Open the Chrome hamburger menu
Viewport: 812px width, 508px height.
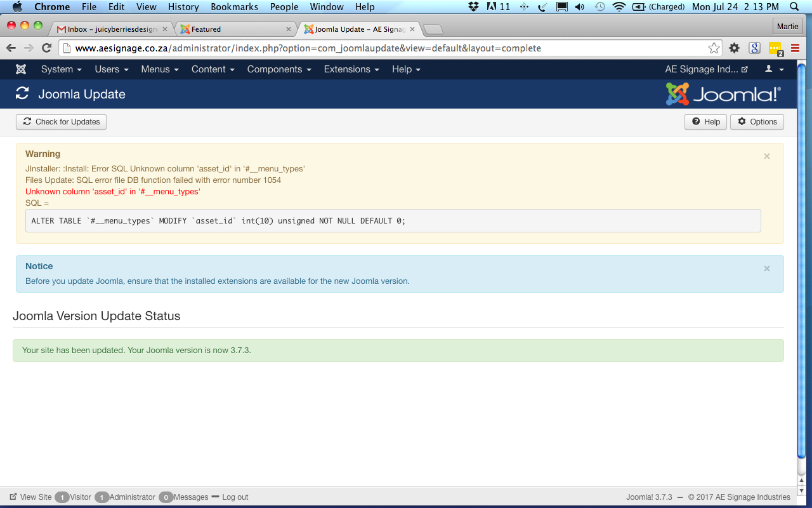click(x=795, y=48)
